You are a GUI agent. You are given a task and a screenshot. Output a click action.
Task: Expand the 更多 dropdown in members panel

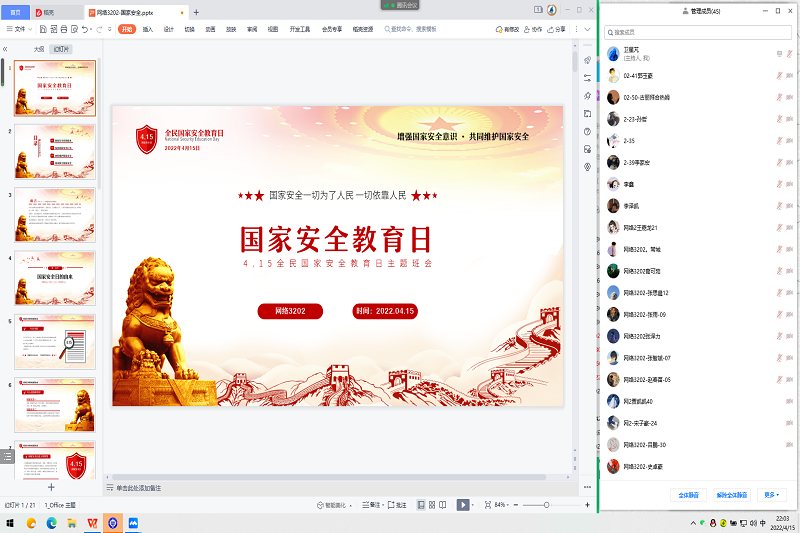pyautogui.click(x=771, y=494)
